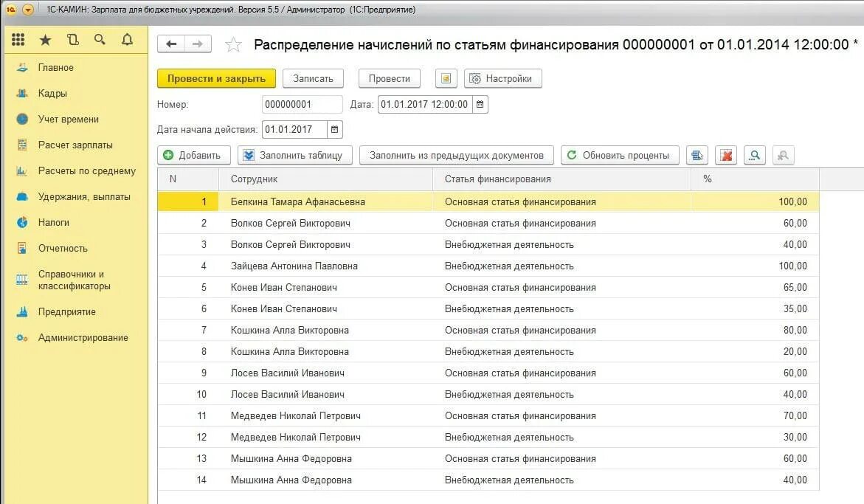Click the red delete row icon
The image size is (864, 504).
click(x=725, y=155)
